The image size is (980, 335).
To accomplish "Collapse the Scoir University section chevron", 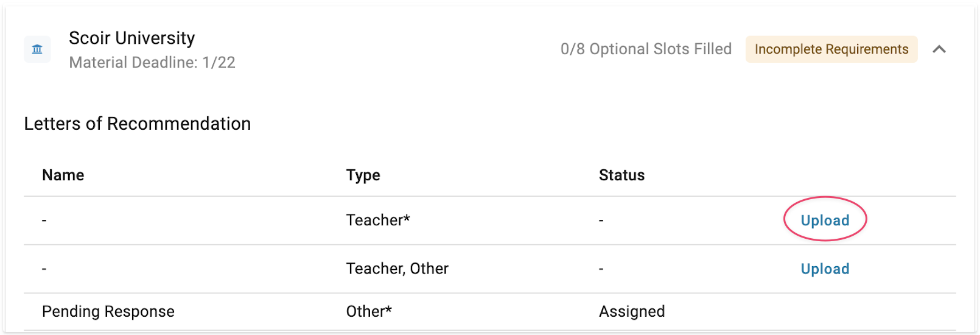I will tap(939, 49).
